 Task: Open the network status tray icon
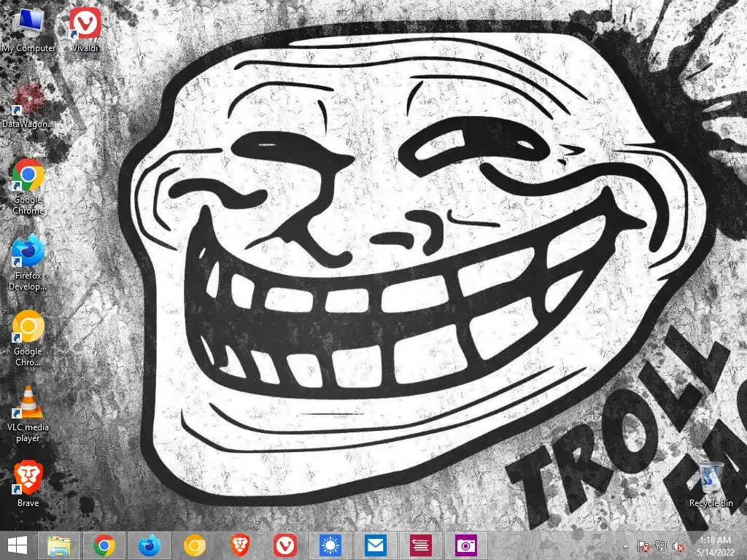[x=661, y=546]
